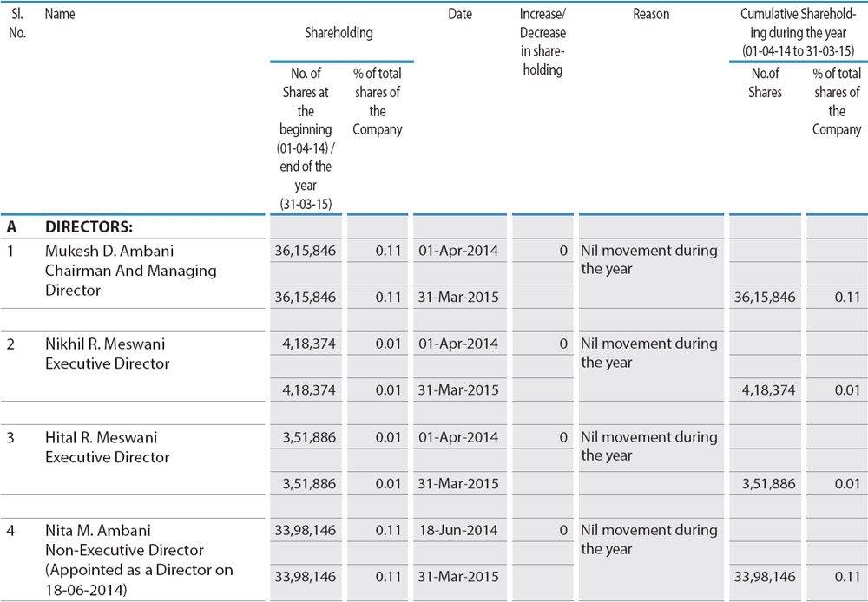Click Mukesh Ambani's 01-Apr-2014 date cell

[x=458, y=251]
